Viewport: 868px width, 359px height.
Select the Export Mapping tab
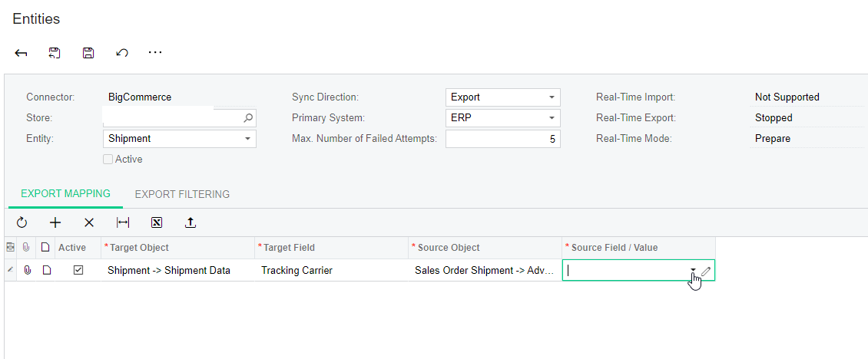65,193
